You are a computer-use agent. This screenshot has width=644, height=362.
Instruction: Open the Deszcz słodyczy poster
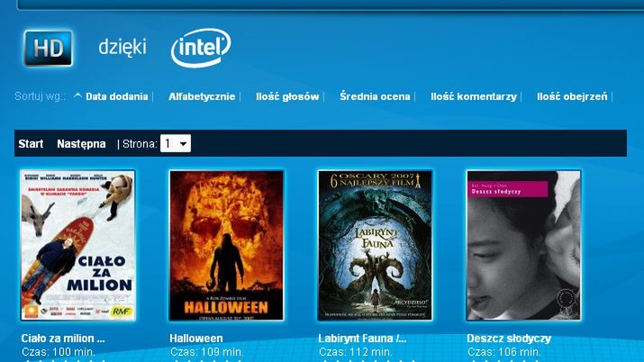point(523,246)
